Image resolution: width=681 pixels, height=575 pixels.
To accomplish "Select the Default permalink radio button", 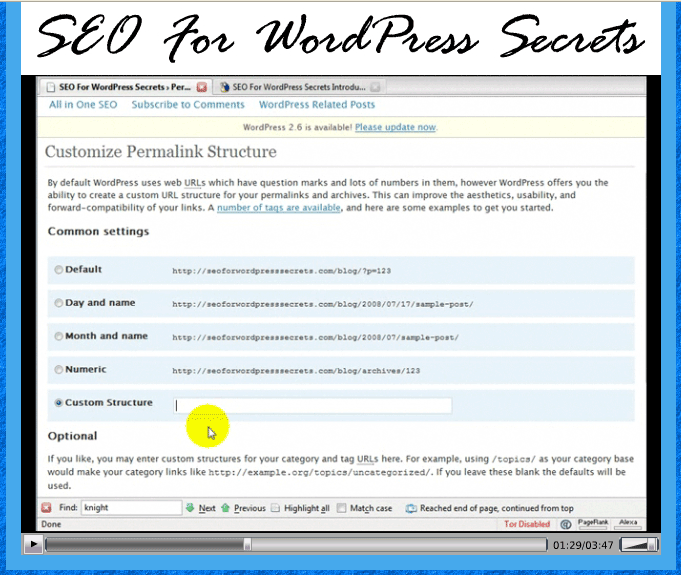I will pyautogui.click(x=59, y=270).
